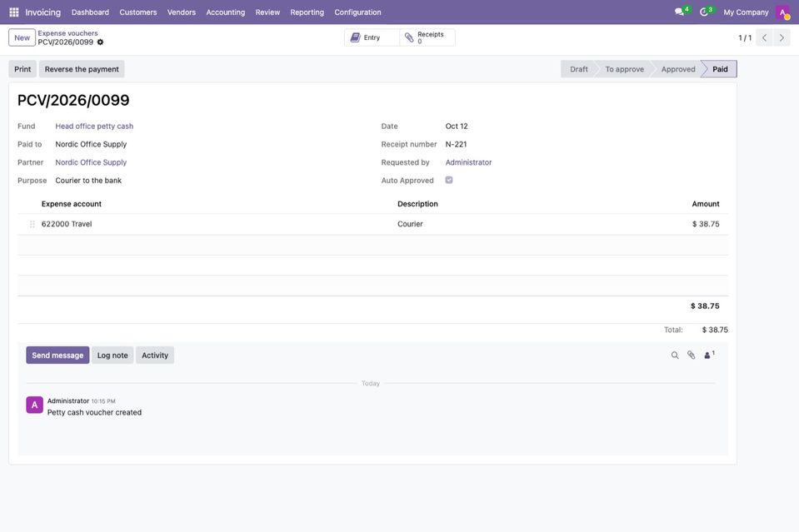The image size is (799, 532).
Task: Go to the next record arrow
Action: point(782,37)
